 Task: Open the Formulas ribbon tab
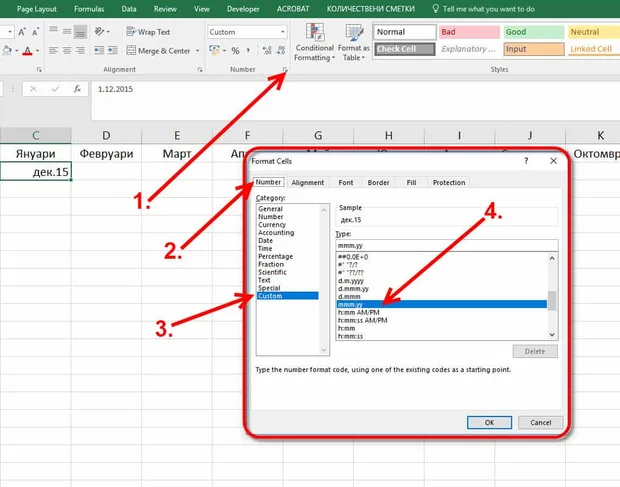(x=89, y=9)
